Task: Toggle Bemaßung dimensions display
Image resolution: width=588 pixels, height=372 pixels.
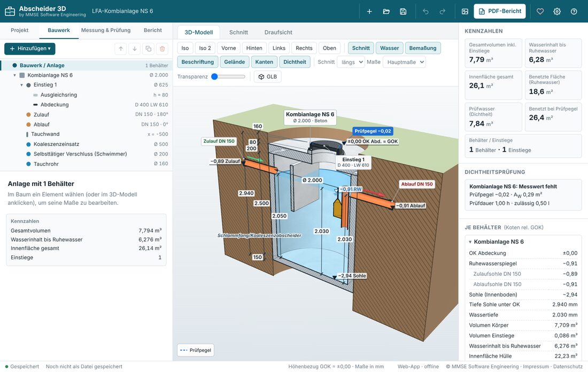Action: coord(423,48)
